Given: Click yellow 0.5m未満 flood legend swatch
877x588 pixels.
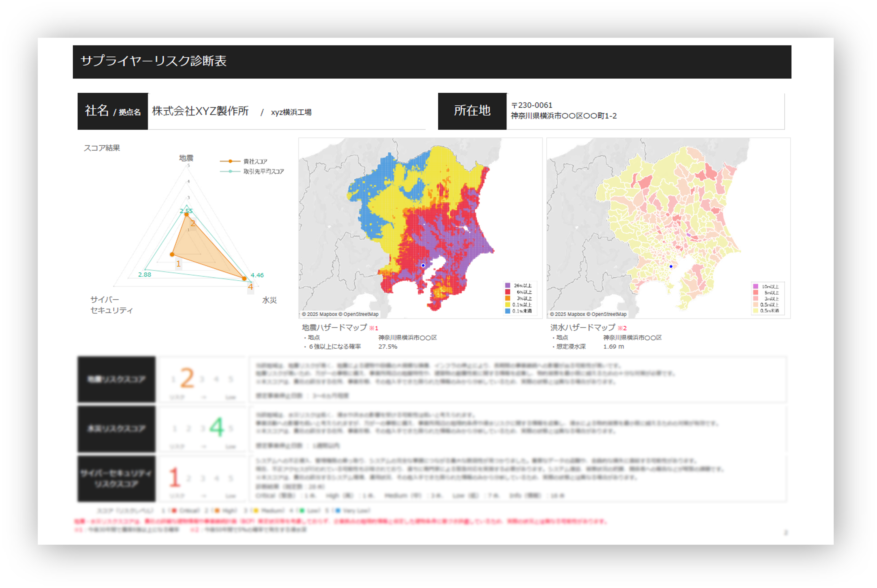Looking at the screenshot, I should pyautogui.click(x=755, y=310).
